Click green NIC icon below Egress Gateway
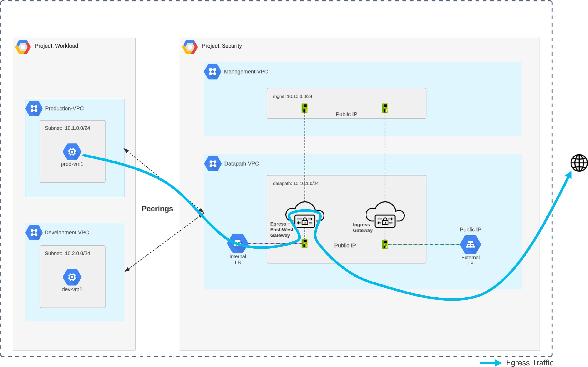Screen dimensions: 588x367 click(305, 244)
